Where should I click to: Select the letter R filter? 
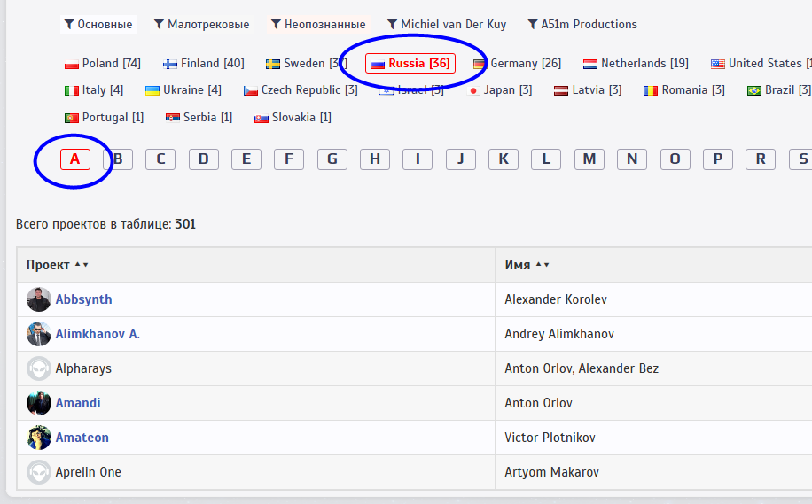(x=761, y=159)
